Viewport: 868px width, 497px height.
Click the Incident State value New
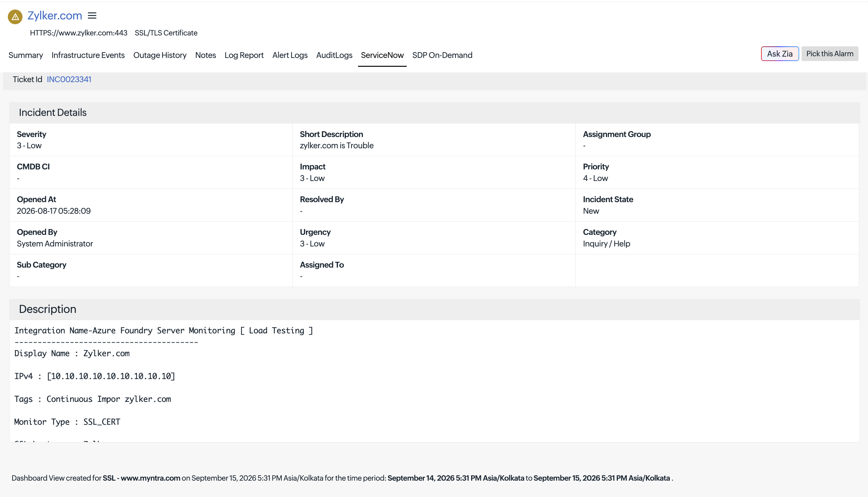tap(591, 211)
